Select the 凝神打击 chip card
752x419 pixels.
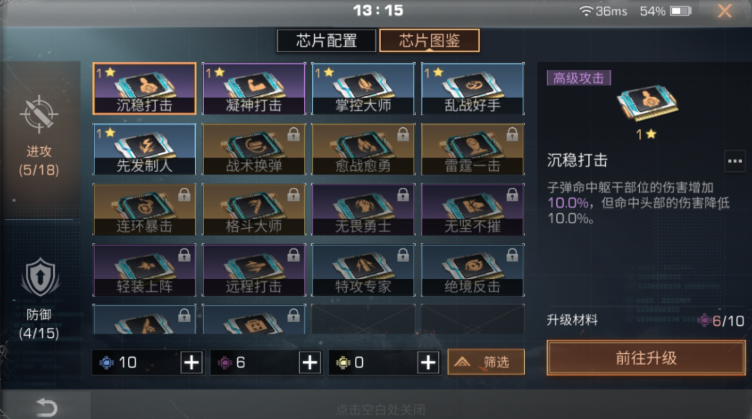click(254, 89)
